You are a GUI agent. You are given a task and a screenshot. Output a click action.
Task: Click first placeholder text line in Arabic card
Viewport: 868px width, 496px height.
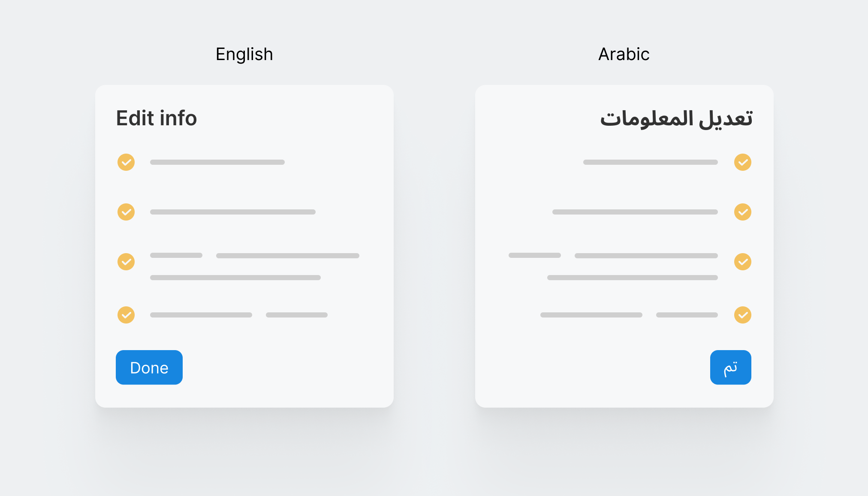(651, 162)
